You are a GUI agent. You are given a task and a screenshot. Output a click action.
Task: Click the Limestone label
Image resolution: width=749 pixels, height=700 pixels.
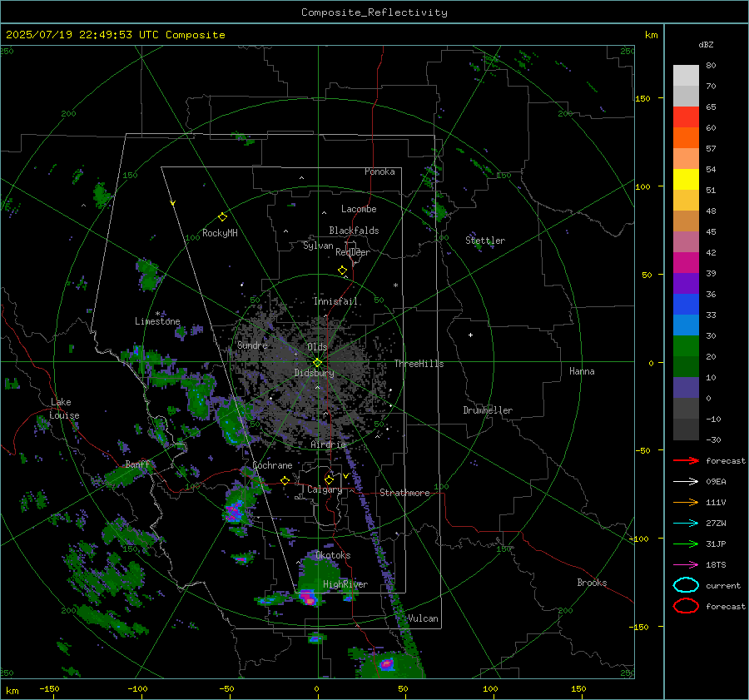pyautogui.click(x=157, y=321)
